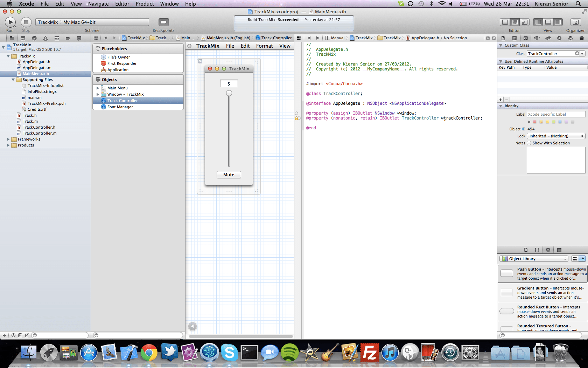Click the Mute button in the TrackMix window
Screen dimensions: 588x368
coord(229,175)
